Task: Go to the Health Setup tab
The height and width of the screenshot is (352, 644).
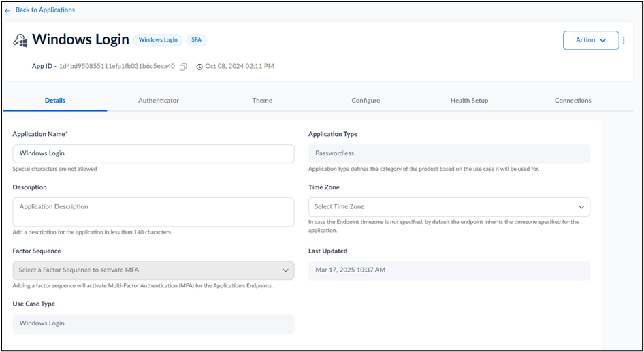Action: pyautogui.click(x=470, y=100)
